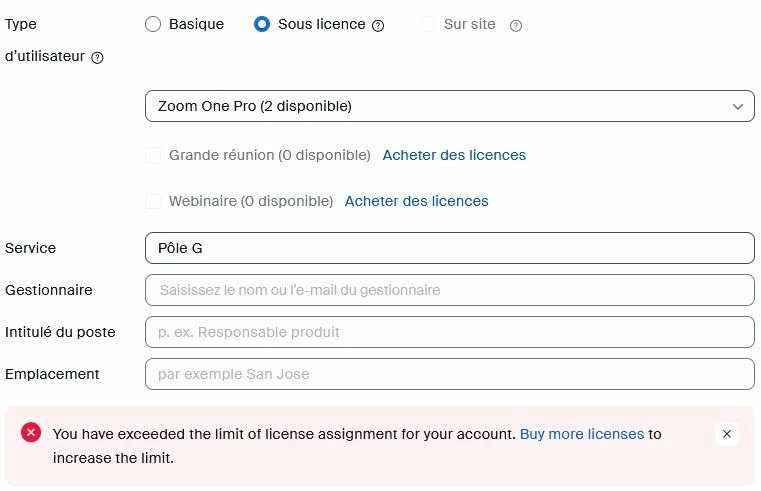Click Acheter des licences beside Webinaire
Screen dimensions: 761x491
pyautogui.click(x=416, y=201)
